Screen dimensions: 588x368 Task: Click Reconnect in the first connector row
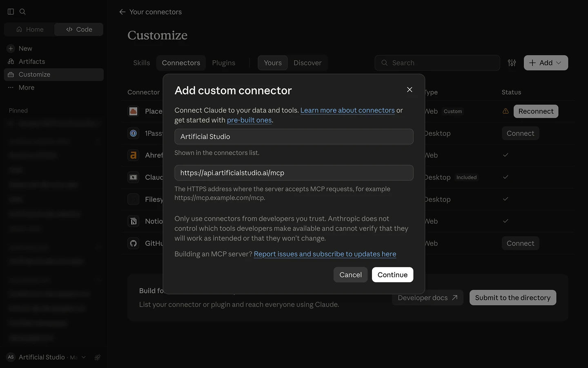point(536,111)
